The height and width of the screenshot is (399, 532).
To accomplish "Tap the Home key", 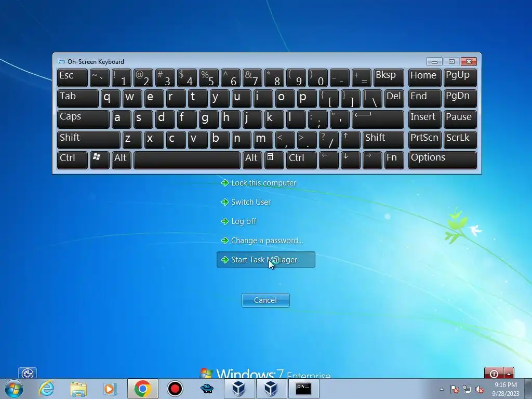I will point(425,78).
